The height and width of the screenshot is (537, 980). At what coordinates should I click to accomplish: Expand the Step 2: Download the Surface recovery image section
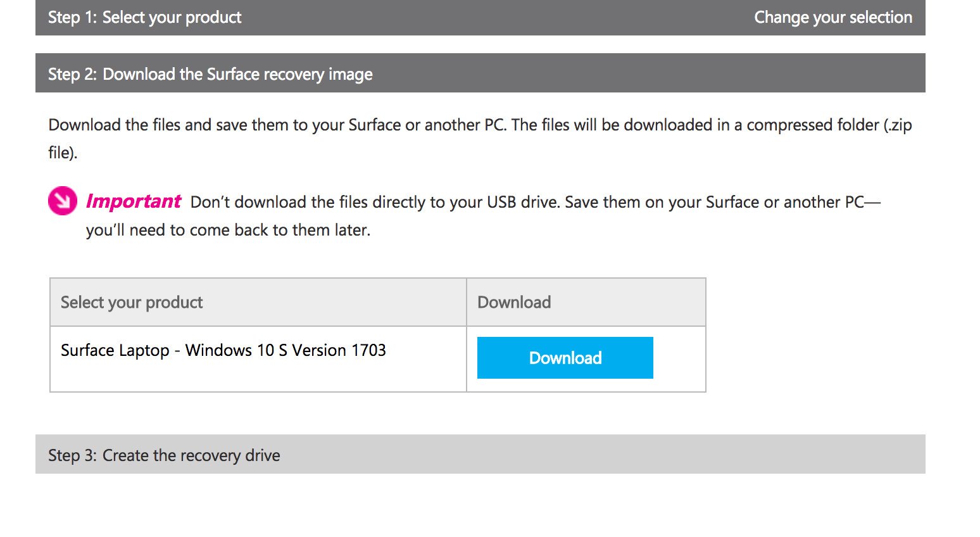coord(210,73)
